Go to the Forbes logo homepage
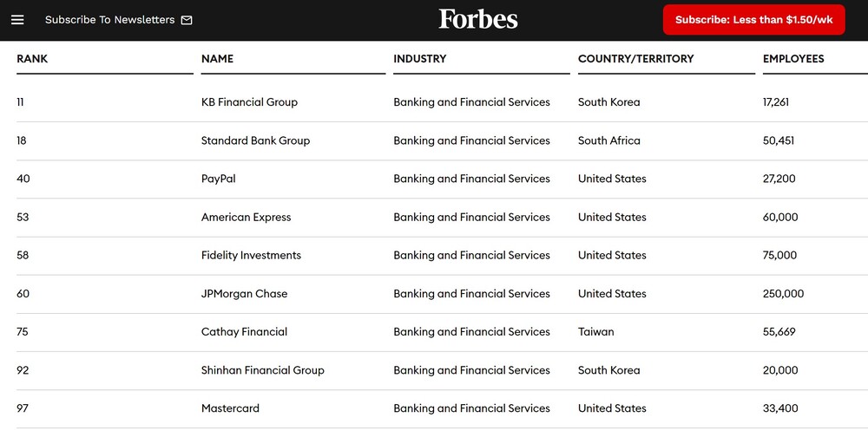The width and height of the screenshot is (868, 437). pyautogui.click(x=478, y=20)
